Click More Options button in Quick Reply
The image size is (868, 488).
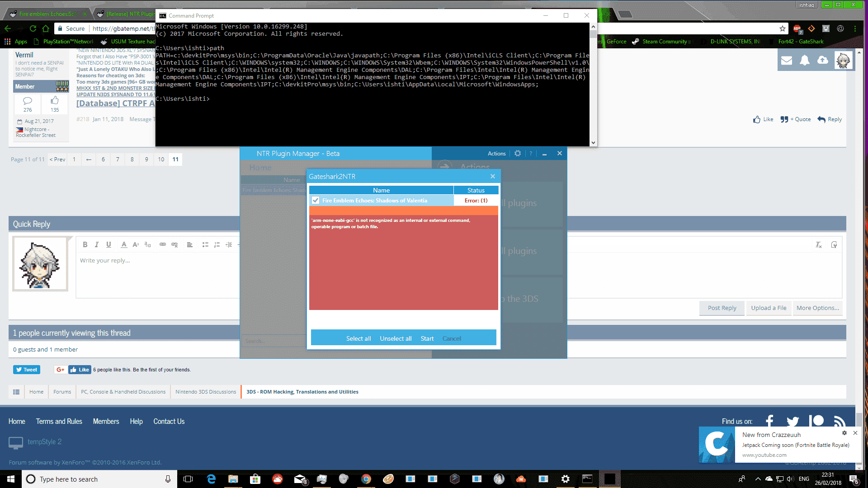click(817, 308)
